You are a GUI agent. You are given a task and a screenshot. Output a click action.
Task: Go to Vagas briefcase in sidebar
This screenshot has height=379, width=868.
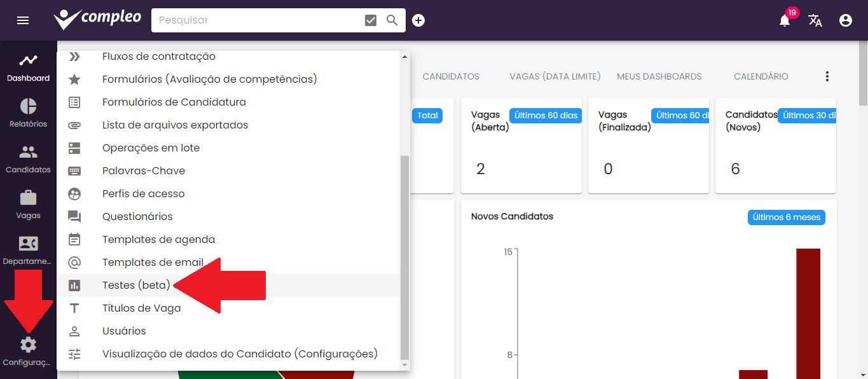[28, 205]
